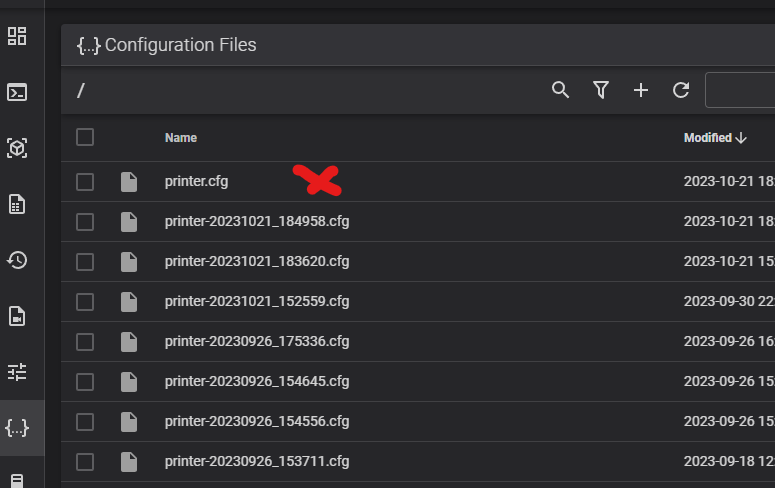Image resolution: width=775 pixels, height=488 pixels.
Task: Click the search input field in toolbar
Action: [740, 90]
